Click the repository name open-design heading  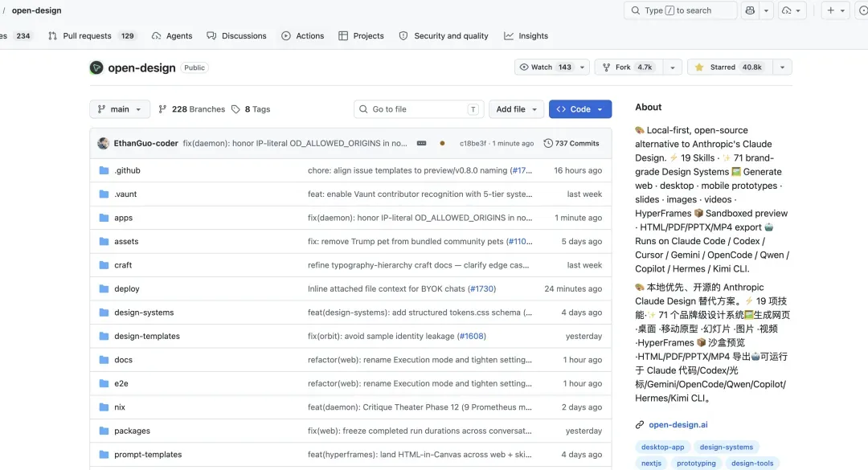click(141, 67)
